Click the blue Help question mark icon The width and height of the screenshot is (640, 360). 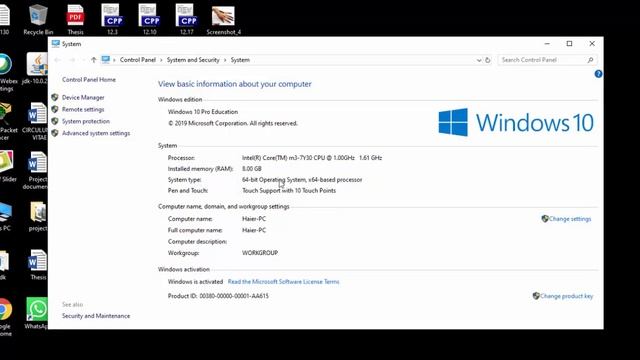[598, 74]
